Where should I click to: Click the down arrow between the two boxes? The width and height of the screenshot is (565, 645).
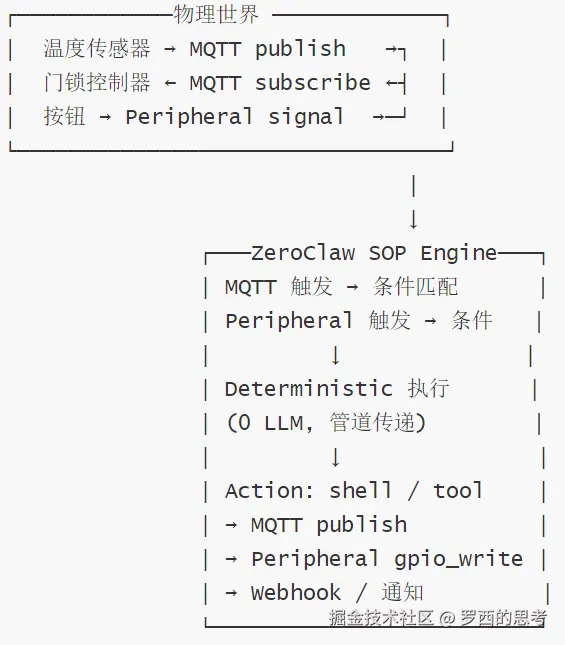pos(414,219)
